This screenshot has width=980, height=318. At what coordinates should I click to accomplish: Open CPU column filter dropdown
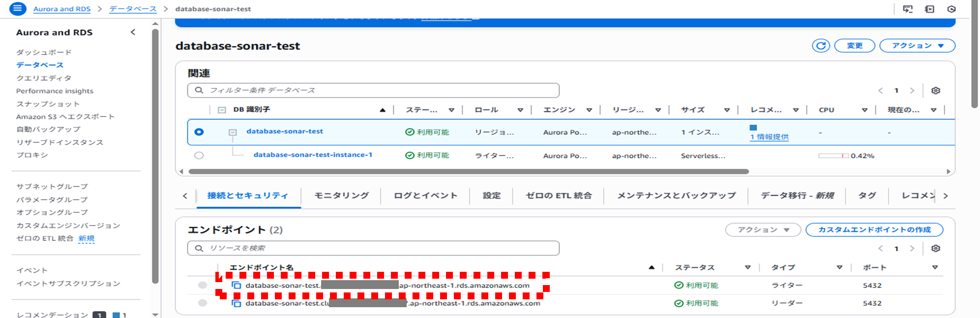(x=864, y=110)
